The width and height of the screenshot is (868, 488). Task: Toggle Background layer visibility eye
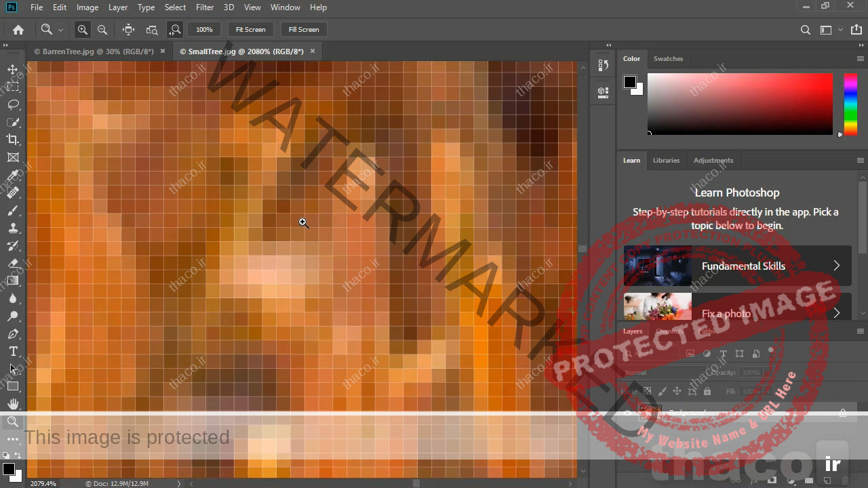pyautogui.click(x=627, y=413)
